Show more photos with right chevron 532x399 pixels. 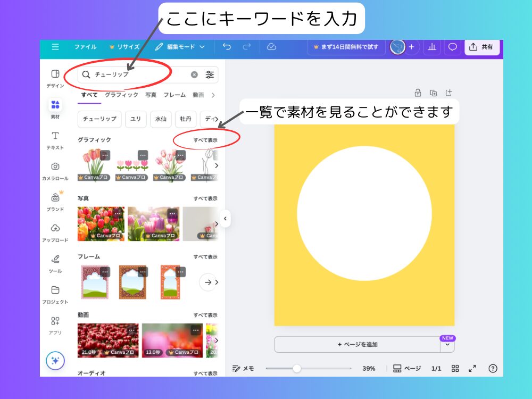216,224
